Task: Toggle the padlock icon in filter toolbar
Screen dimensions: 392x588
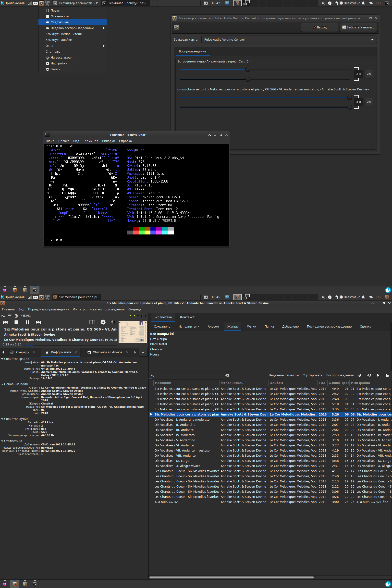Action: [387, 375]
